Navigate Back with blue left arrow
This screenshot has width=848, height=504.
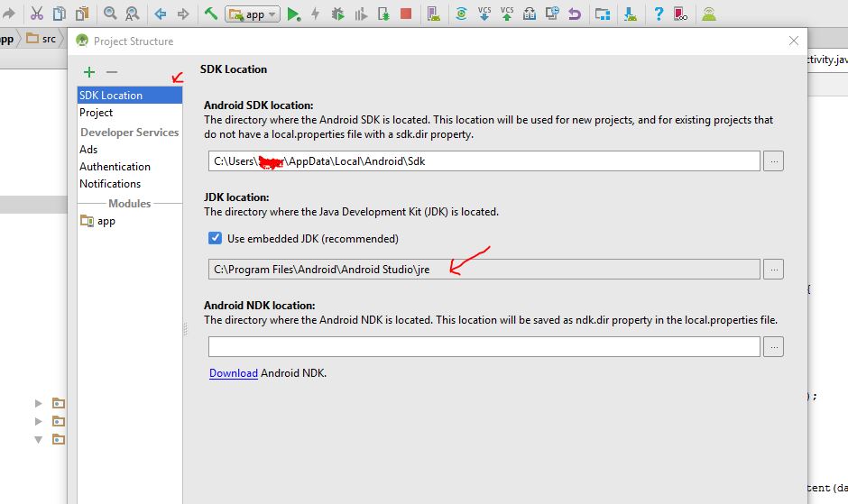click(x=160, y=14)
